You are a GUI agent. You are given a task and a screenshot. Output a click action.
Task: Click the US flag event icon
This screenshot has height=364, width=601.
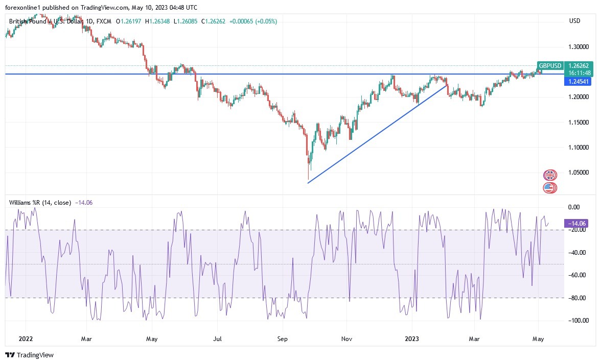click(550, 188)
